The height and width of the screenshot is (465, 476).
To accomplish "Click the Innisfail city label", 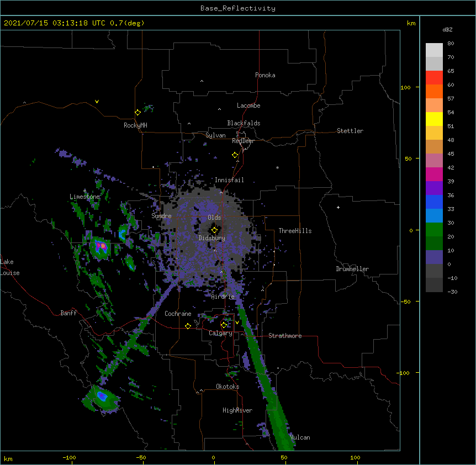I will click(229, 180).
